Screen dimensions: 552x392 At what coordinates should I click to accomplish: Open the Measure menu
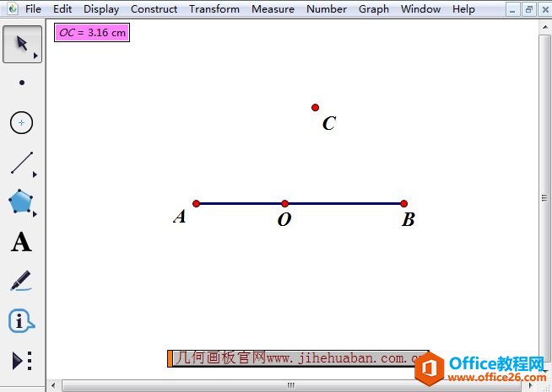pyautogui.click(x=273, y=8)
